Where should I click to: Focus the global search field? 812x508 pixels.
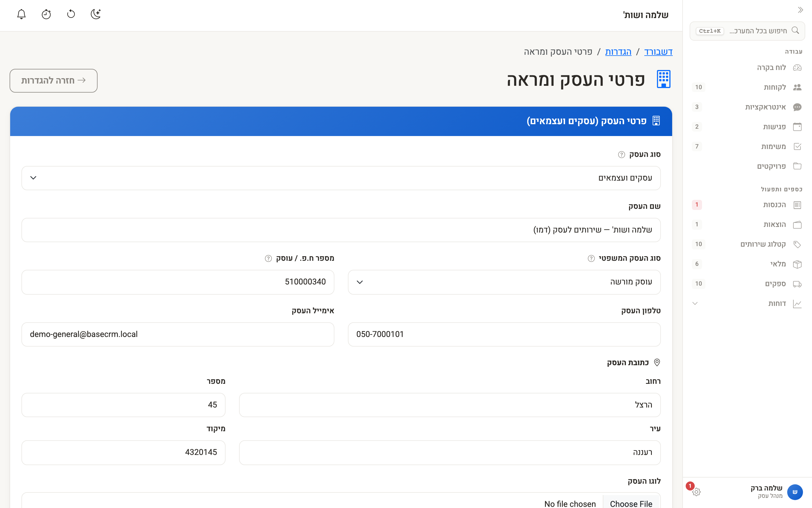pos(747,31)
